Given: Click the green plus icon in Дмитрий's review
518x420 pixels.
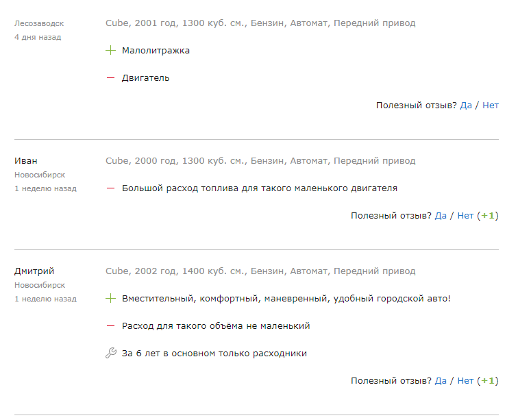Looking at the screenshot, I should (111, 299).
